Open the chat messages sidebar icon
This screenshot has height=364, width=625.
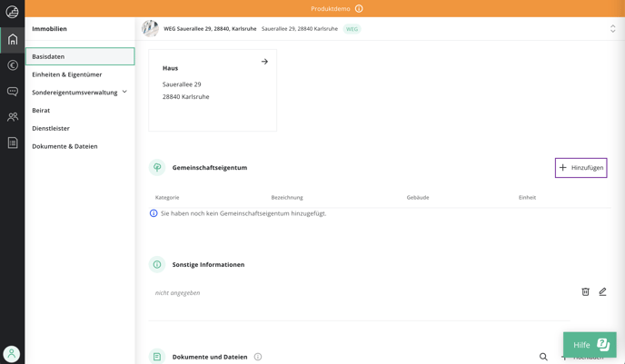tap(13, 92)
